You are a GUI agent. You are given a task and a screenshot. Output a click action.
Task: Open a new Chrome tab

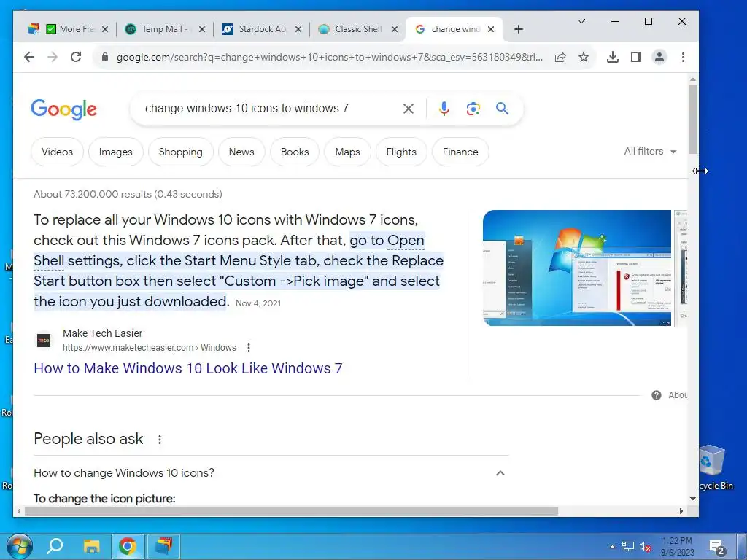519,29
